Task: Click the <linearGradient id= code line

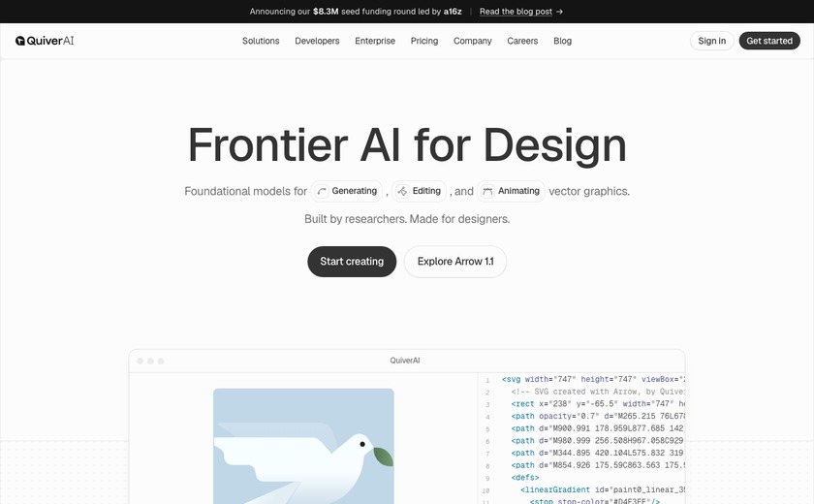Action: tap(602, 490)
